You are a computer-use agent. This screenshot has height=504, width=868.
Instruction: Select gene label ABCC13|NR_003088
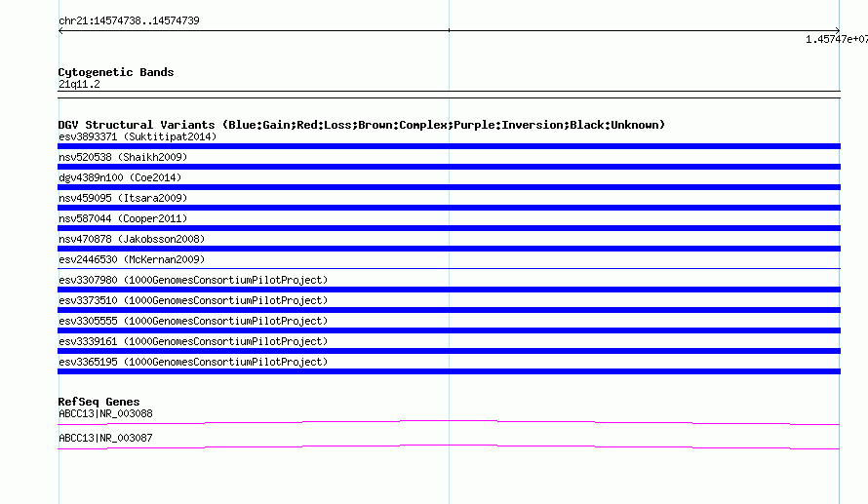[x=105, y=413]
